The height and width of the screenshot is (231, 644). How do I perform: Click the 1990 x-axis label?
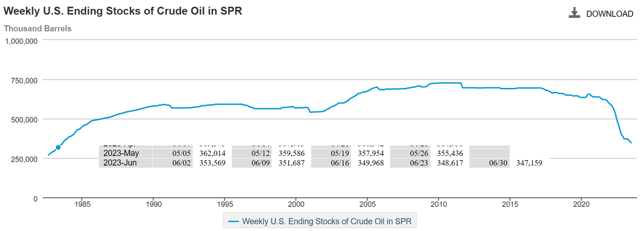coord(153,204)
